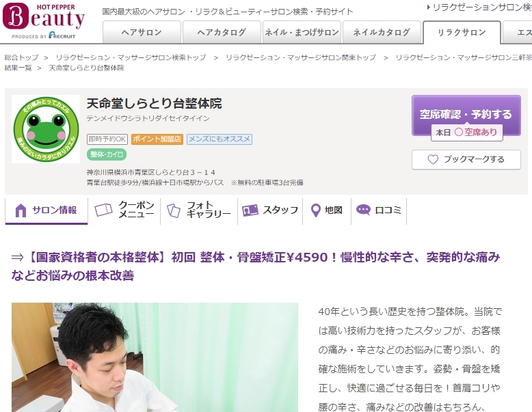Click the photo gallery cards icon
This screenshot has height=412, width=532.
[x=174, y=210]
